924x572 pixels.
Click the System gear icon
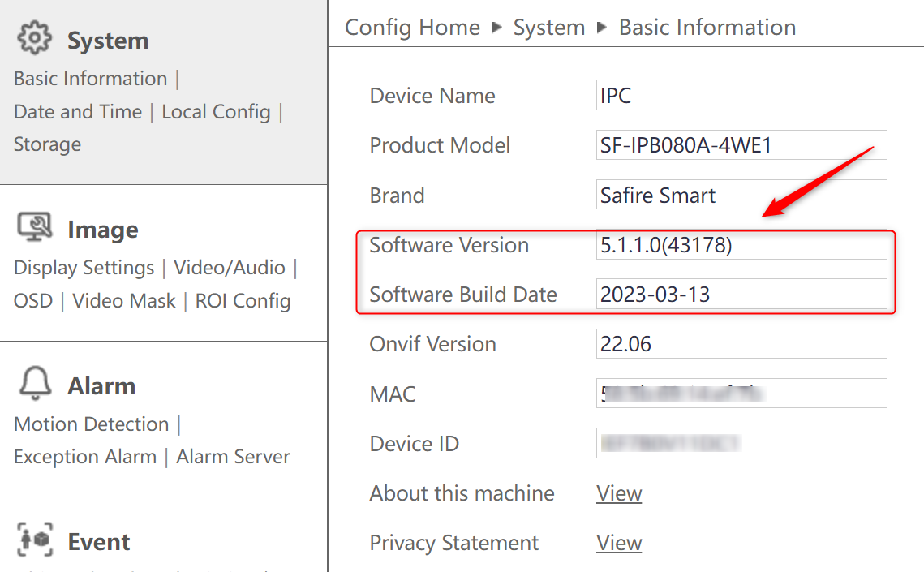[34, 39]
